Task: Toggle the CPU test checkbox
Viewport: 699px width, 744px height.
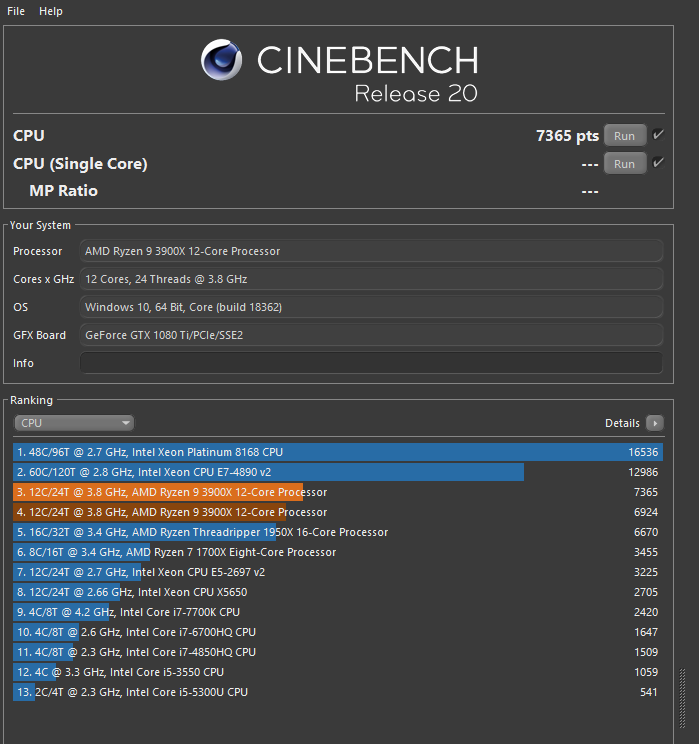Action: point(658,135)
